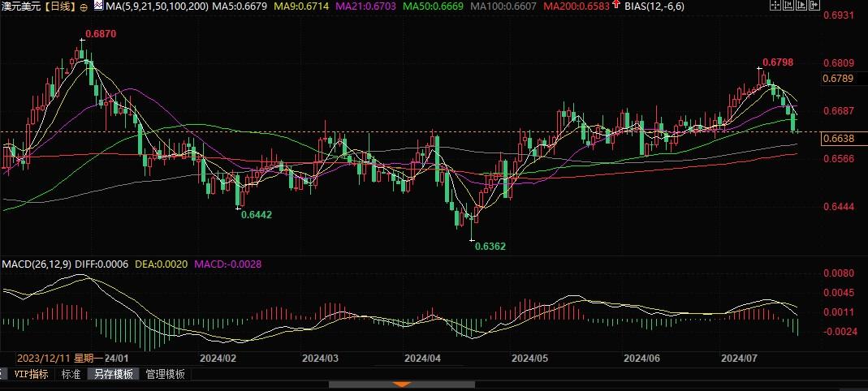Click the MA(5,9,21,50,100,200) indicator label
This screenshot has width=868, height=391.
[x=158, y=6]
